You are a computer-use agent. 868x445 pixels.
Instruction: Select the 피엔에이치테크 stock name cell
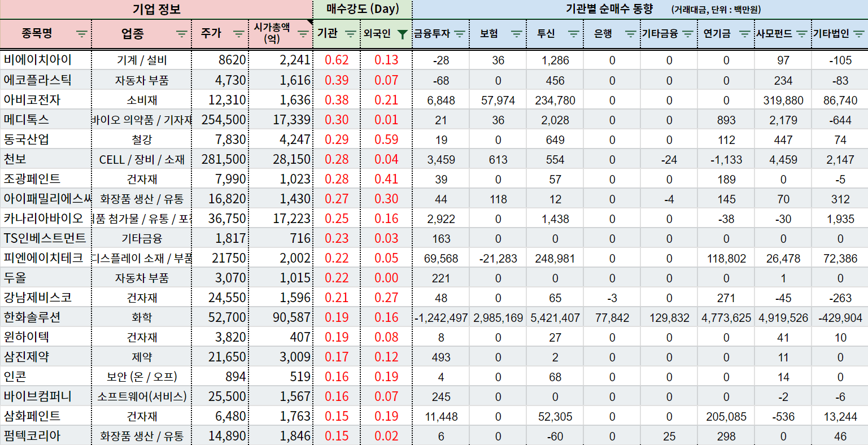coord(45,258)
